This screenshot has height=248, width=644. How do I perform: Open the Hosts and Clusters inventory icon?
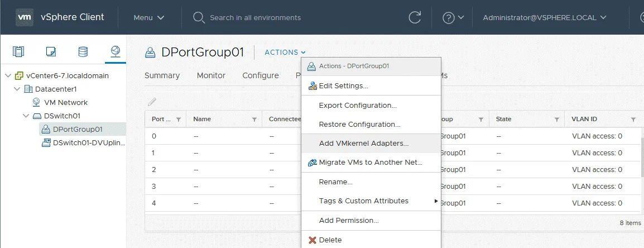pos(18,52)
